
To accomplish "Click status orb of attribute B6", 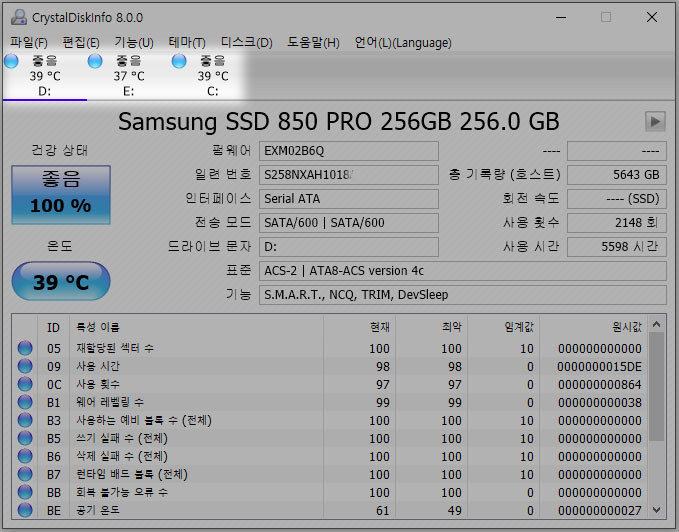I will pos(25,456).
